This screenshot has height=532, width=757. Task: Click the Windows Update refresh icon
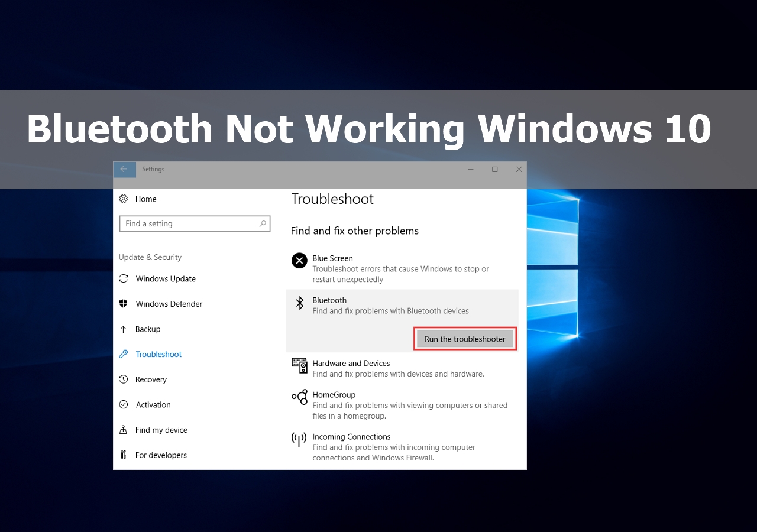coord(124,278)
